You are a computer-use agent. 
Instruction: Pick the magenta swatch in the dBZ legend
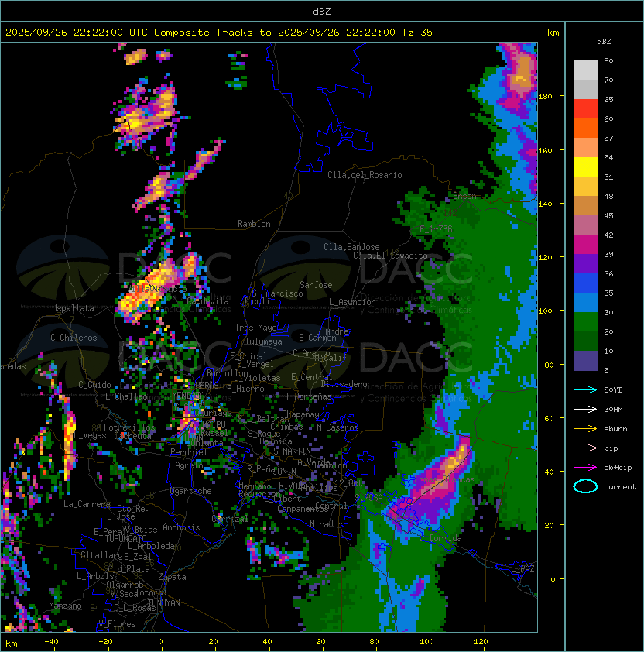click(585, 245)
